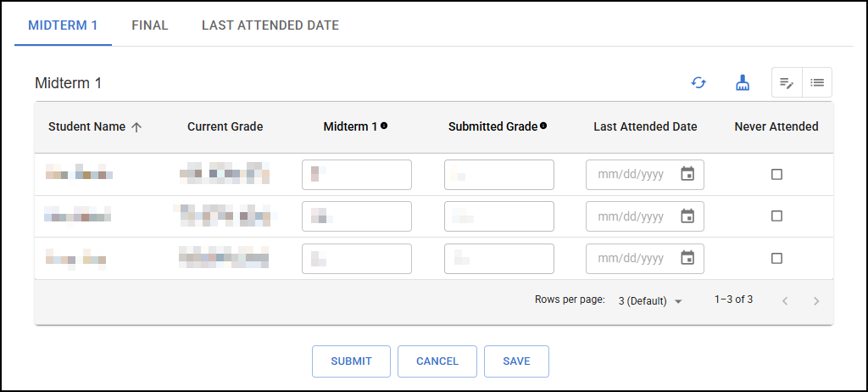Click the refresh/sync grades icon
868x392 pixels.
(698, 83)
